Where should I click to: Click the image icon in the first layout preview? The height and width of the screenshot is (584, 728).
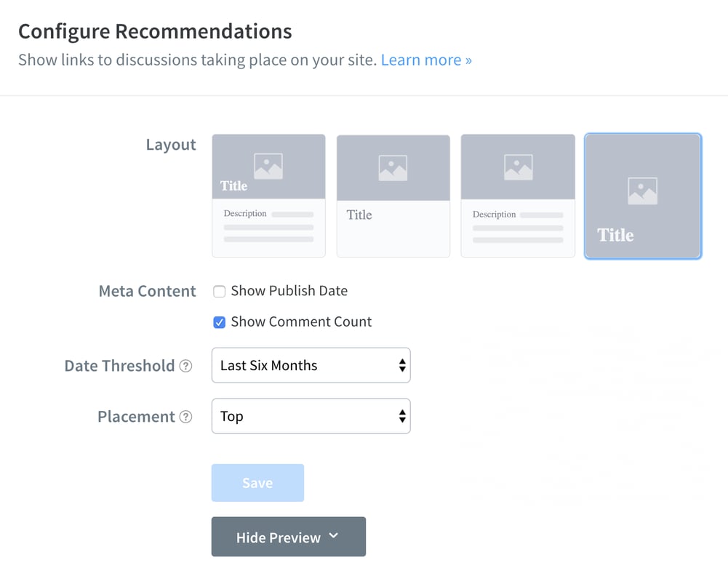pyautogui.click(x=268, y=166)
